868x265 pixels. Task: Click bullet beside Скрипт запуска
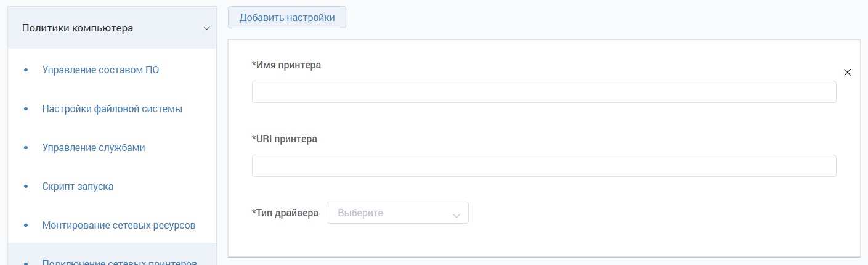coord(26,187)
